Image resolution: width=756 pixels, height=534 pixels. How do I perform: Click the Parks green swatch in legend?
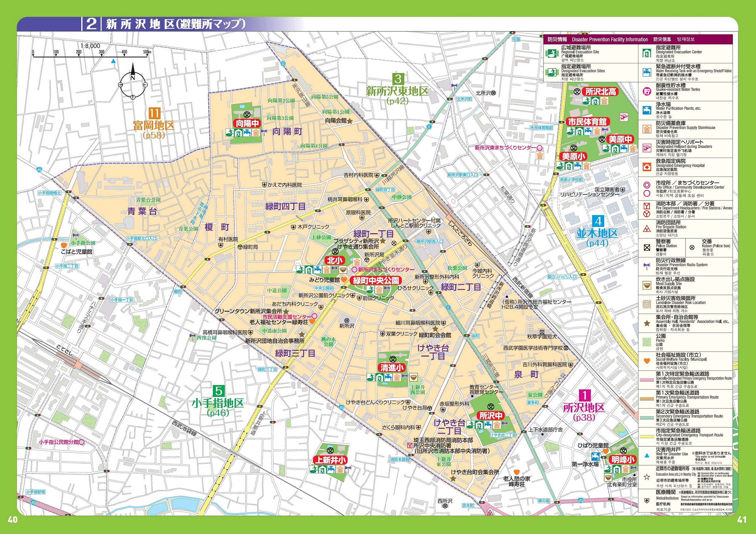click(647, 342)
